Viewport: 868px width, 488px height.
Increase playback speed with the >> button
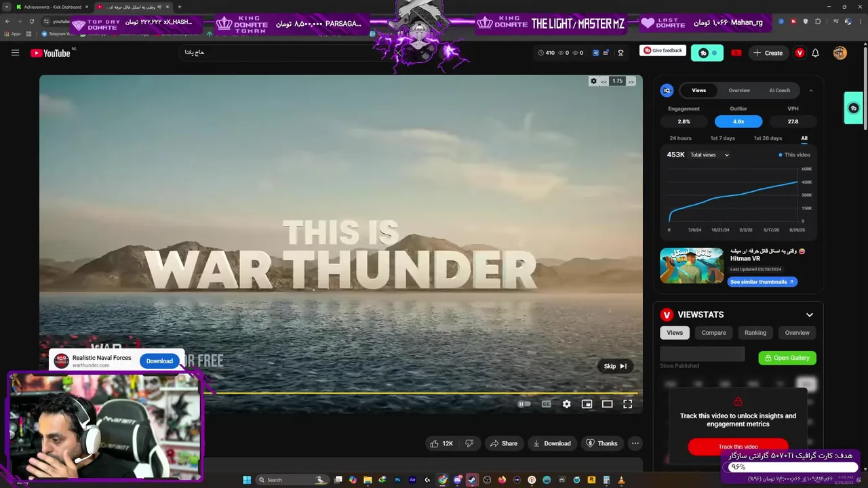[x=631, y=81]
